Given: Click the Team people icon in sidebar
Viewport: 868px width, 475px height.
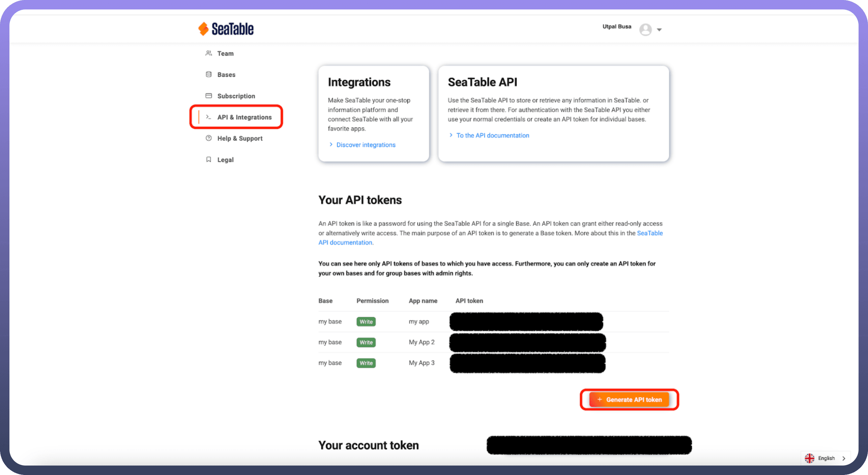Looking at the screenshot, I should [x=208, y=53].
